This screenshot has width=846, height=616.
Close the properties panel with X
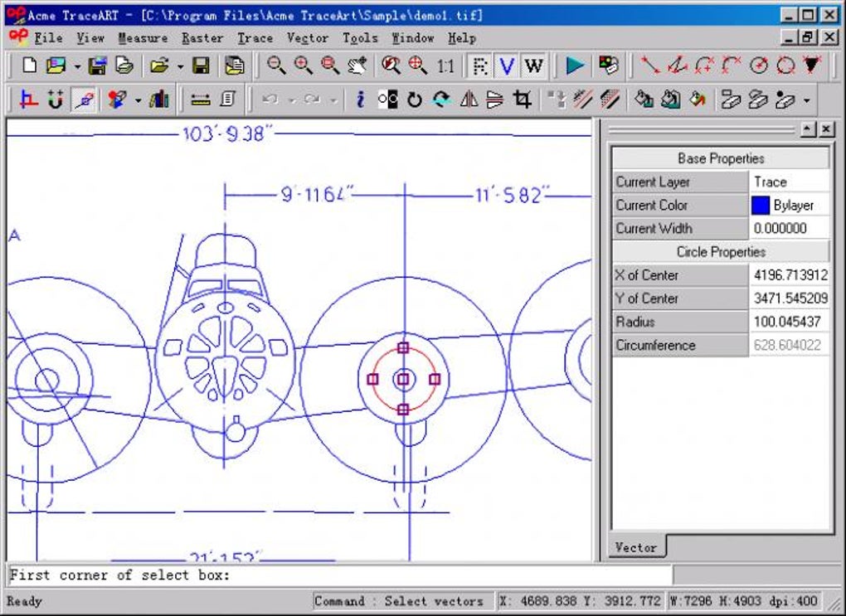point(826,129)
